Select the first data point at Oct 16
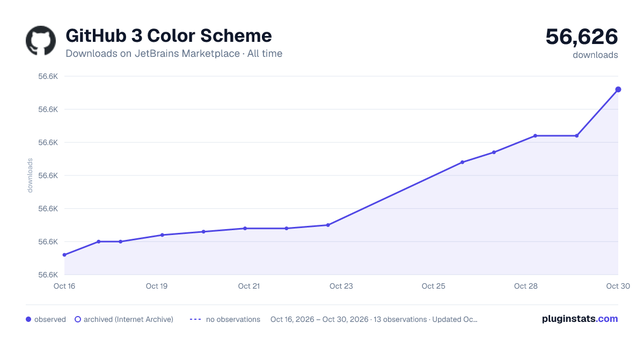Screen dimensions: 644x338 coord(64,255)
